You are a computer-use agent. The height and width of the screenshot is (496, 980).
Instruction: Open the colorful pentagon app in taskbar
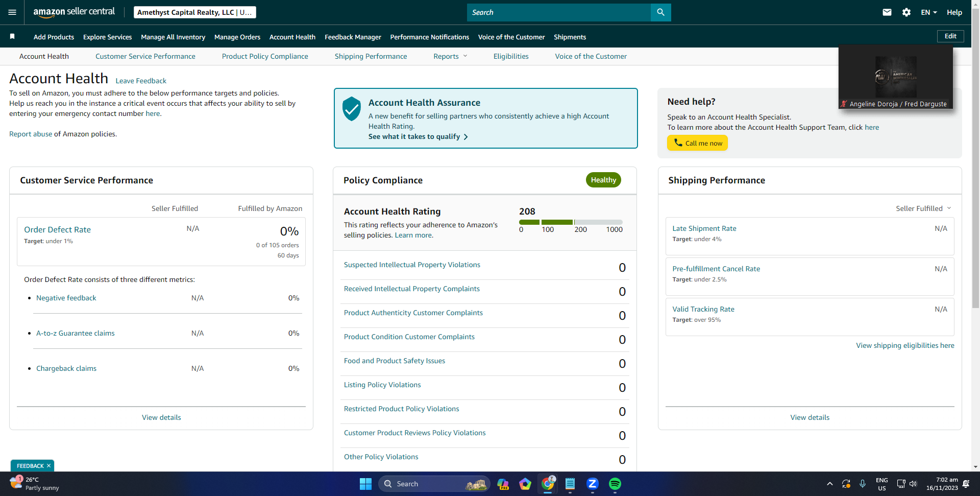(x=525, y=484)
